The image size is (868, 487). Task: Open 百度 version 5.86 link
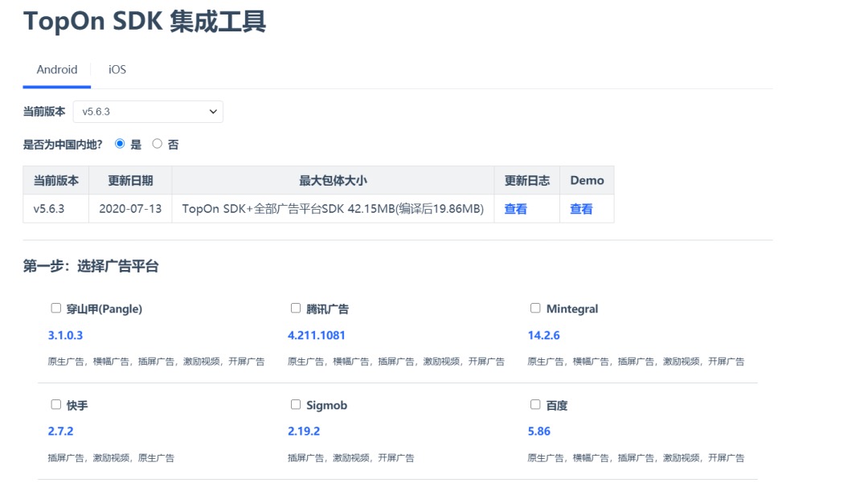coord(538,432)
